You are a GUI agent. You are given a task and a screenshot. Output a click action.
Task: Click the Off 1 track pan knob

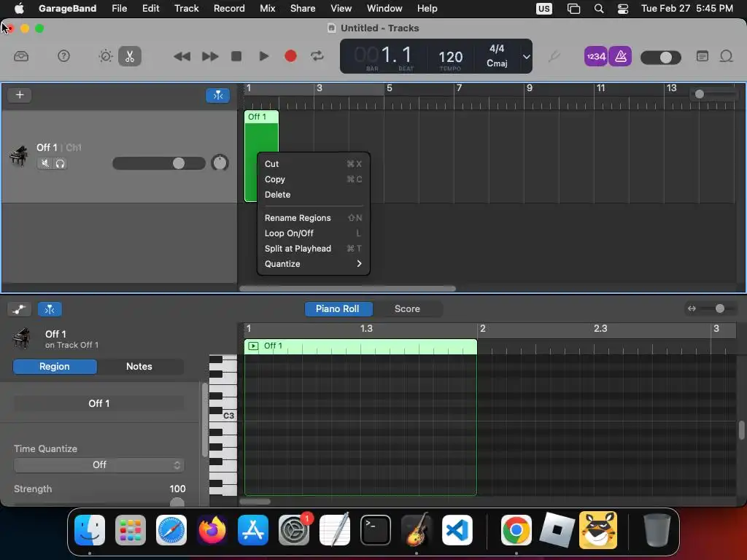[220, 163]
